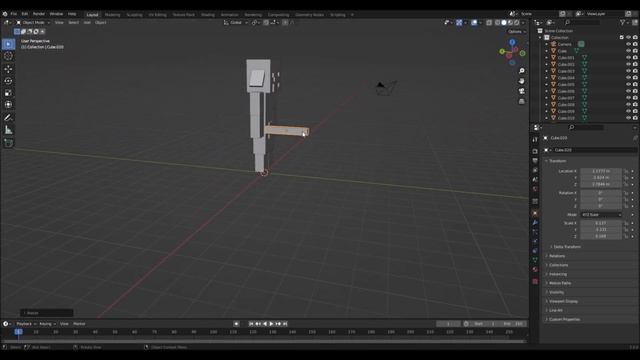640x360 pixels.
Task: Select the Cursor tool in the left toolbar
Action: [x=8, y=56]
